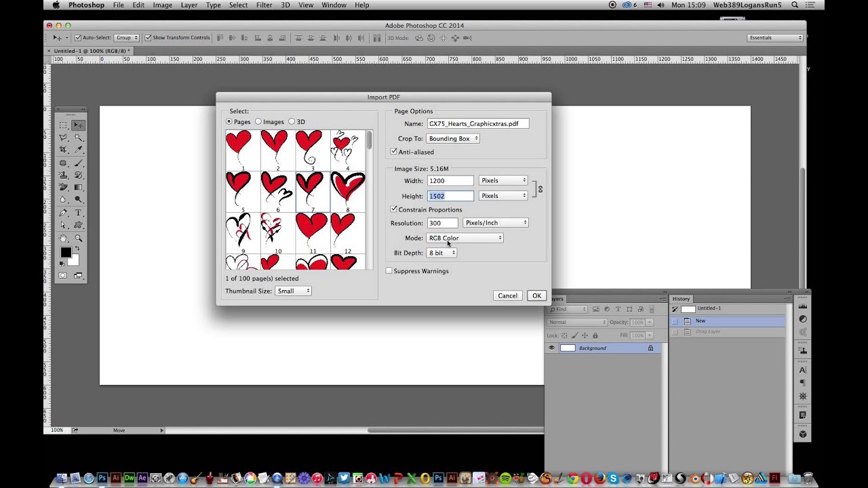
Task: Select the Spot Healing Brush tool
Action: 63,163
